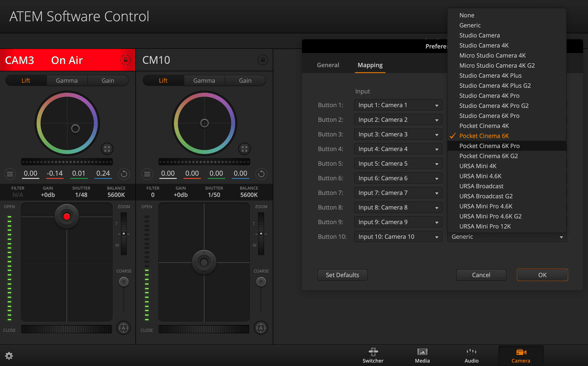
Task: Open settings gear in bottom-left corner
Action: click(9, 356)
